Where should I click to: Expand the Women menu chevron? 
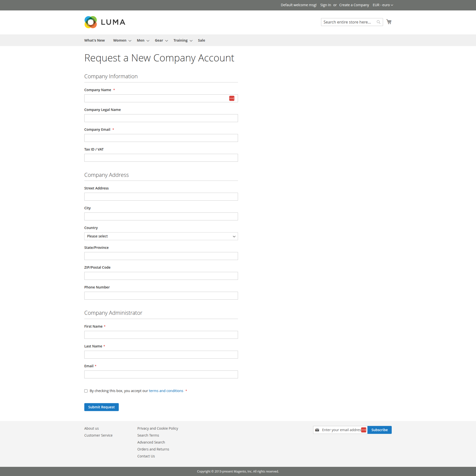pyautogui.click(x=130, y=41)
